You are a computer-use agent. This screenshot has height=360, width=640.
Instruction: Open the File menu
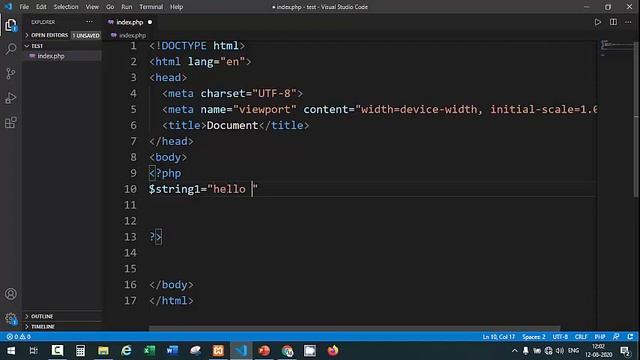point(24,7)
